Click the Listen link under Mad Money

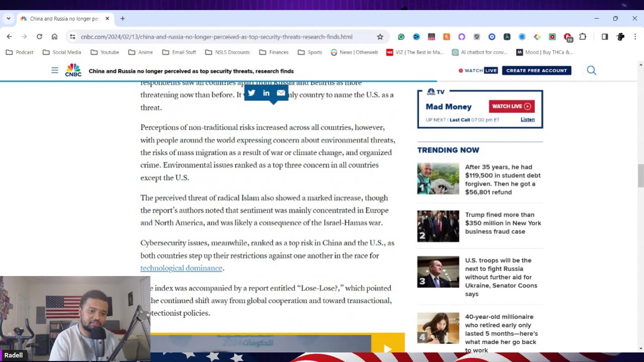(527, 120)
